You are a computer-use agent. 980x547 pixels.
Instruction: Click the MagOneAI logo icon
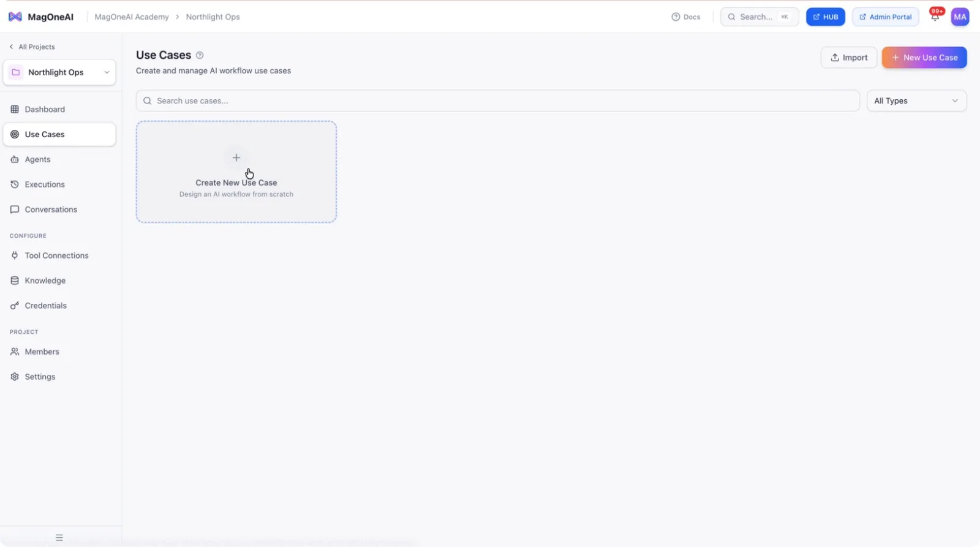[15, 17]
